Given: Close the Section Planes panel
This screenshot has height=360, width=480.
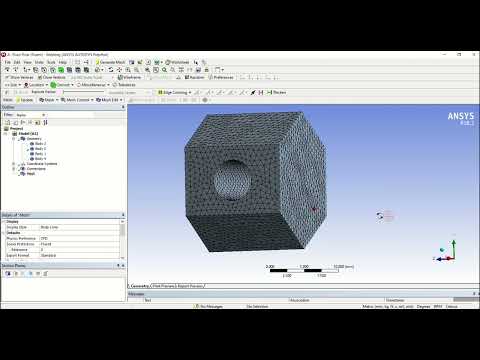Looking at the screenshot, I should (123, 266).
